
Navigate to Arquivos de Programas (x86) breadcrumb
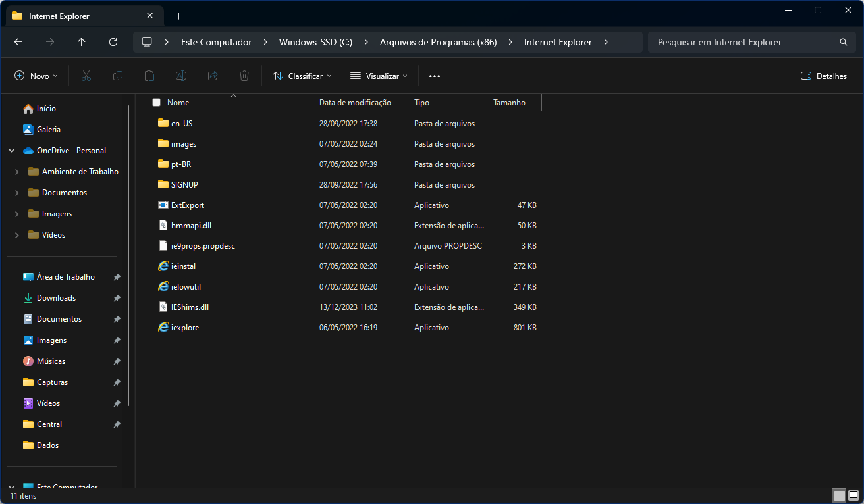(x=438, y=42)
